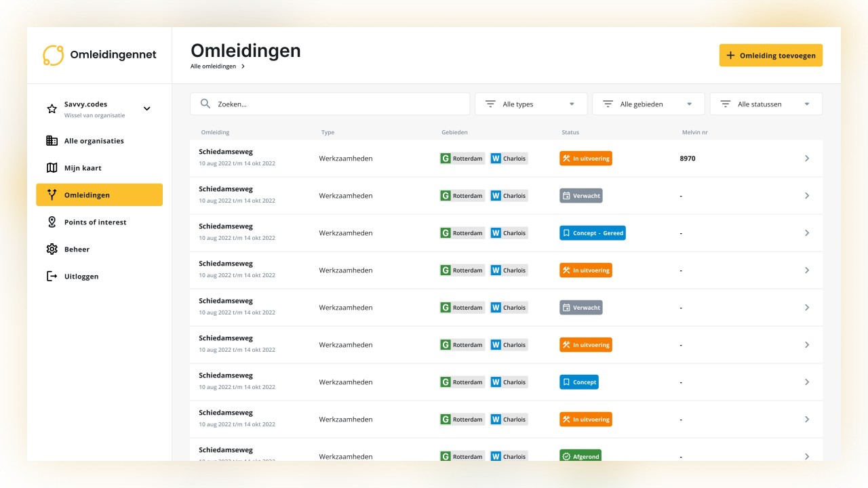Open the Alle statussen dropdown

(766, 104)
